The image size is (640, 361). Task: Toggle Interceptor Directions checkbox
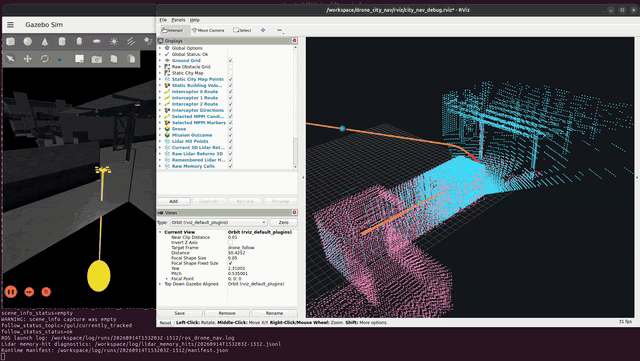[231, 110]
